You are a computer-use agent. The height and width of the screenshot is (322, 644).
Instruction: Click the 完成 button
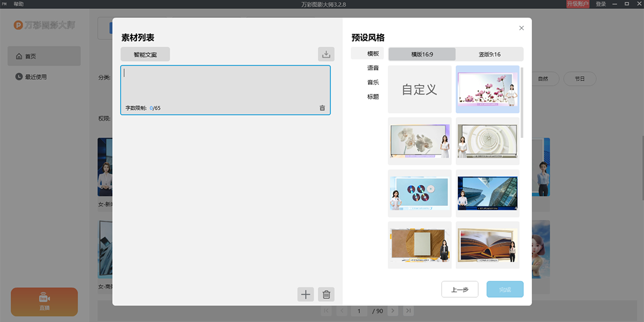(504, 289)
